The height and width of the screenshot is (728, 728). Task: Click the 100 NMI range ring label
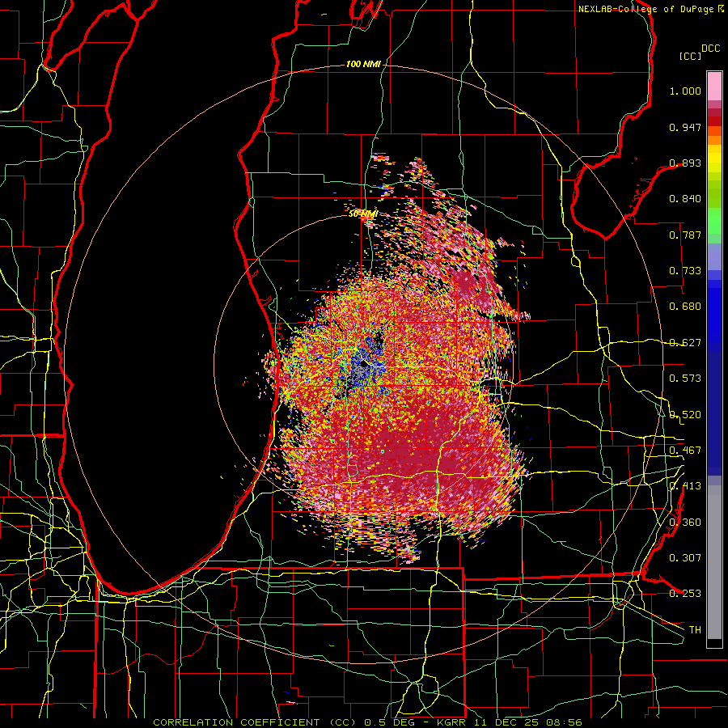click(363, 64)
